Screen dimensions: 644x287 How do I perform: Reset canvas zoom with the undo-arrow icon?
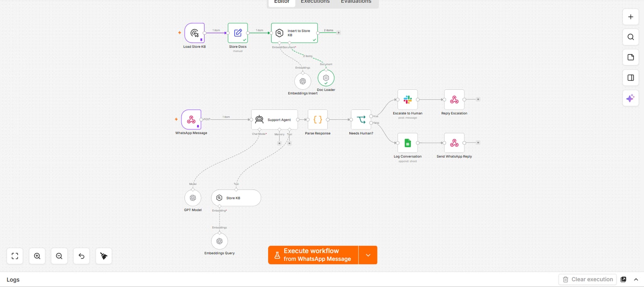point(81,256)
